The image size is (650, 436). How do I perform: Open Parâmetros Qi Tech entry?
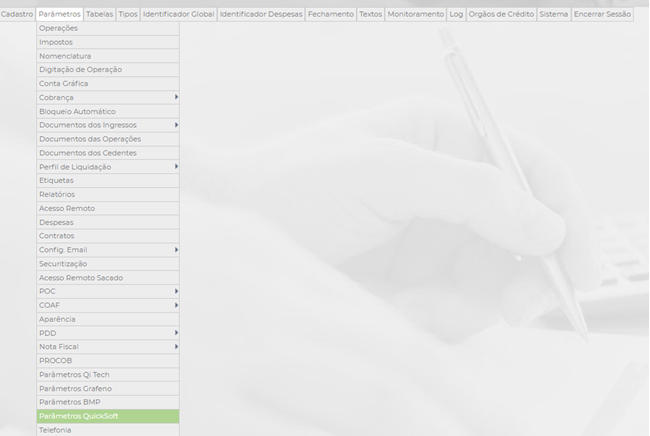point(107,374)
